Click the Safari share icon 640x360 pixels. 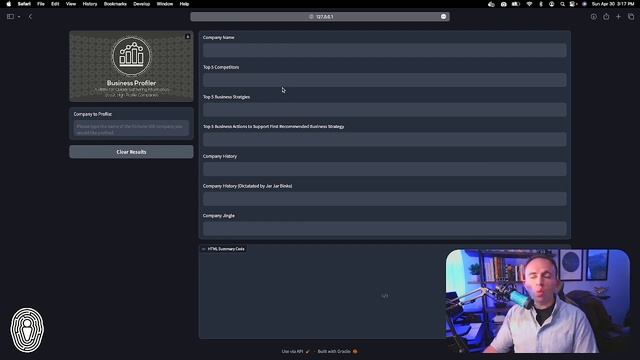click(606, 17)
